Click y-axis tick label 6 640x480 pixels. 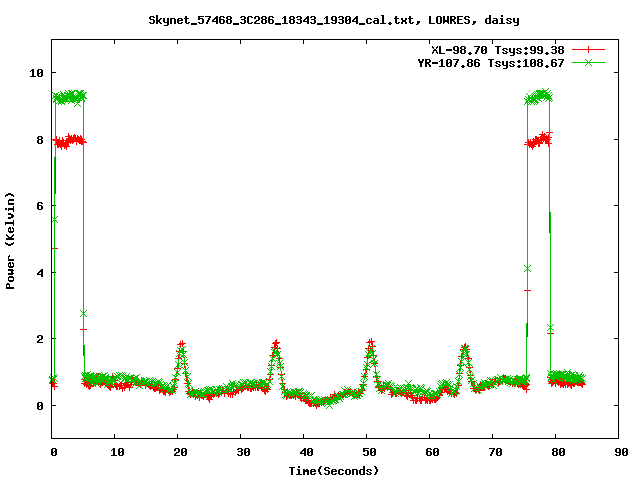[x=40, y=206]
